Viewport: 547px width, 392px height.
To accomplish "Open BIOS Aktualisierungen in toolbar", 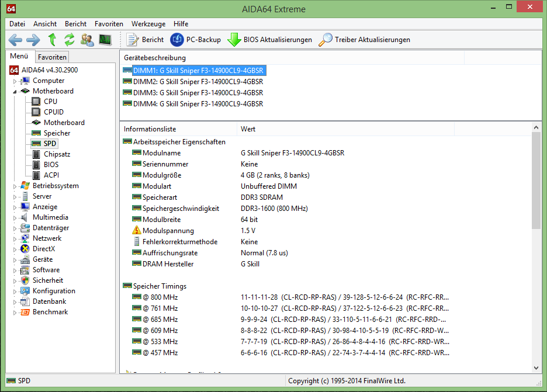I will pos(269,40).
